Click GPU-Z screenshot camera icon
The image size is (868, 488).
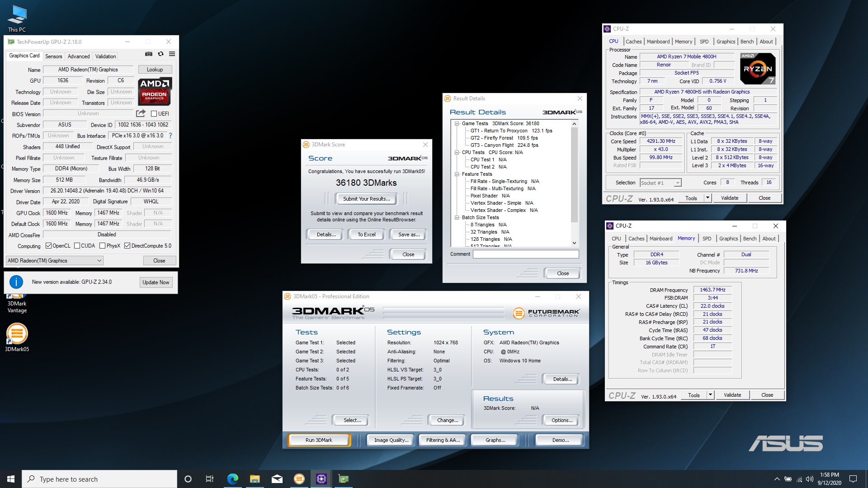point(148,54)
